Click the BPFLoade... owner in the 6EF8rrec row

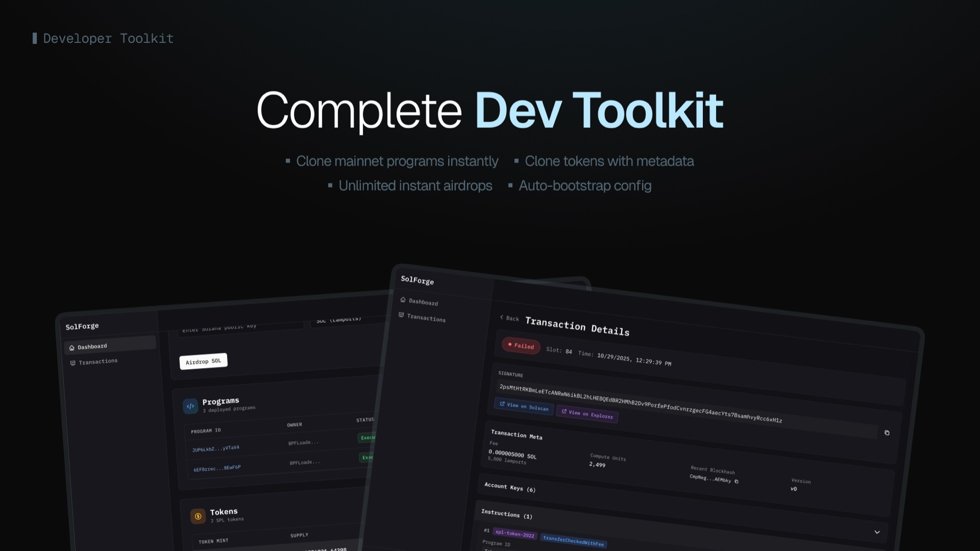[x=305, y=462]
